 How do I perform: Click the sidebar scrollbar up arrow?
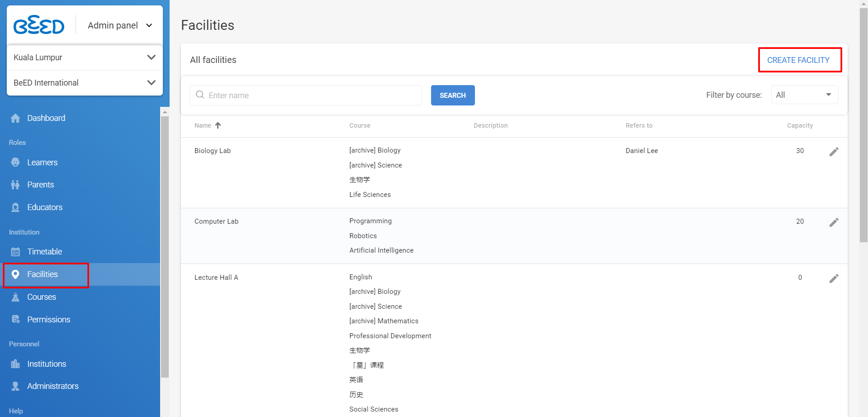(165, 111)
